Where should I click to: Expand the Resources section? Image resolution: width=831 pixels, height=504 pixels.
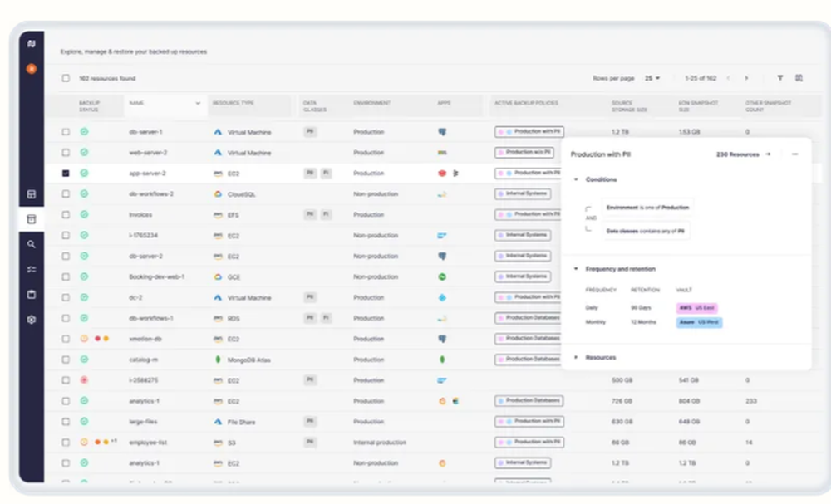576,357
